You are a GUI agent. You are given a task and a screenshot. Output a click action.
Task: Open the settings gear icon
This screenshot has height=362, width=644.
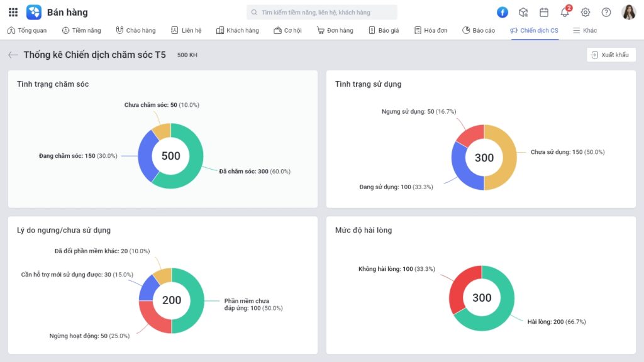(585, 11)
